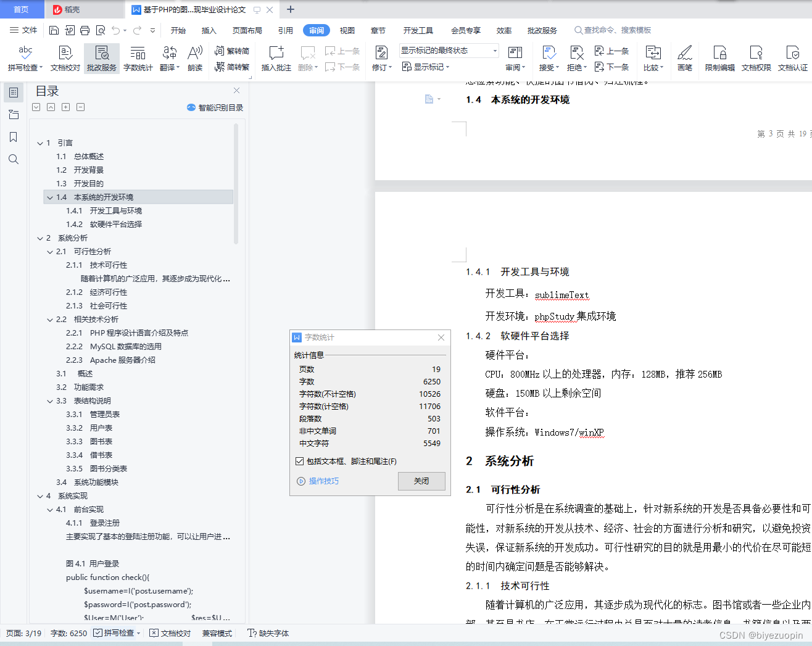This screenshot has height=646, width=812.
Task: Switch to the 开始 ribbon tab
Action: tap(178, 30)
